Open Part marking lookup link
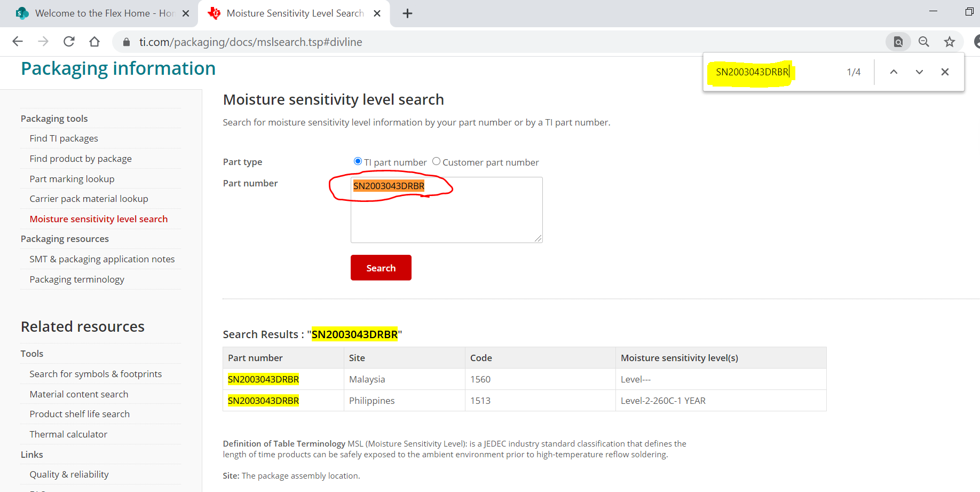 click(72, 179)
